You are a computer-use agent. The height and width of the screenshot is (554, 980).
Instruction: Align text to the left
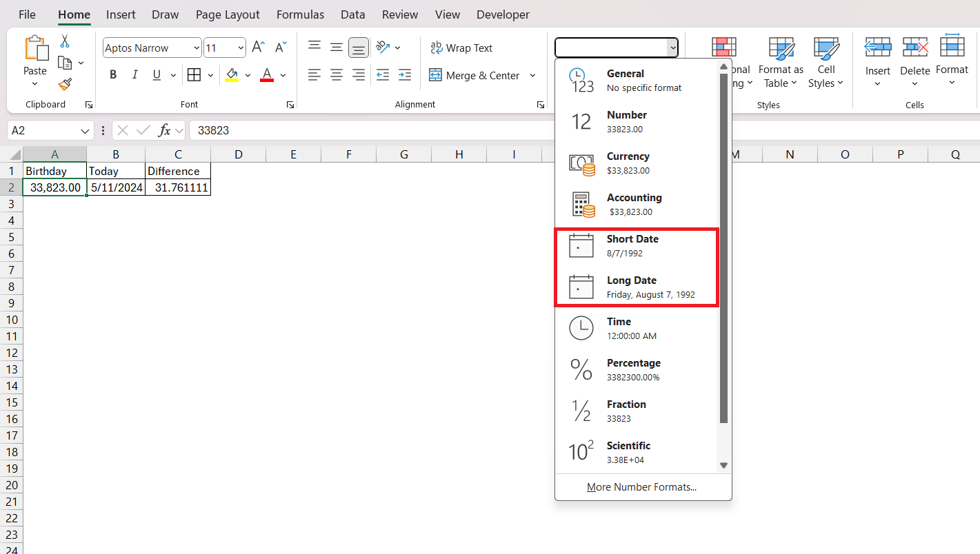(314, 75)
